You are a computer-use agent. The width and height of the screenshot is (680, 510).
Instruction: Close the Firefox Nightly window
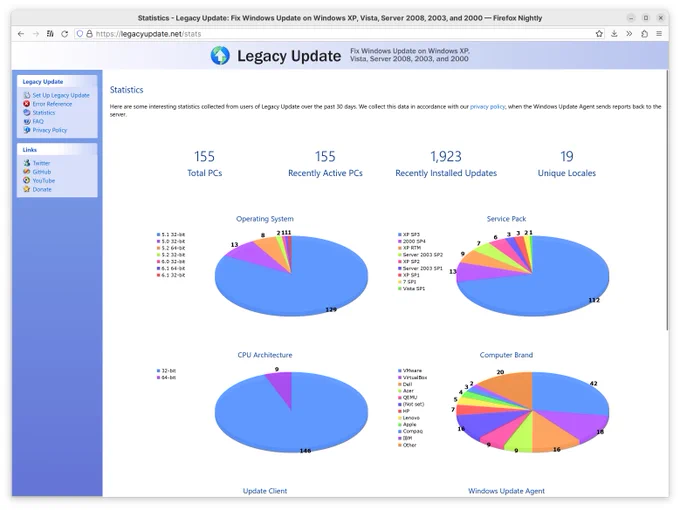pyautogui.click(x=660, y=18)
